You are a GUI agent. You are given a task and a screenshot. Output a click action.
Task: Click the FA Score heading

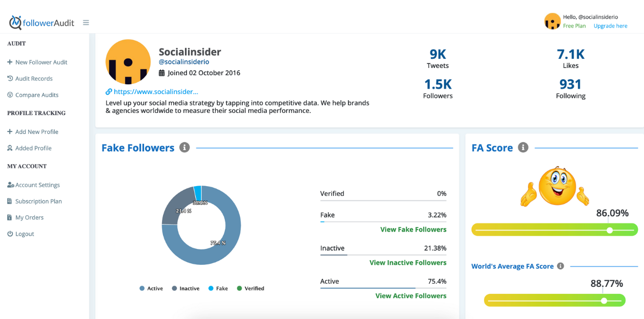(x=492, y=148)
